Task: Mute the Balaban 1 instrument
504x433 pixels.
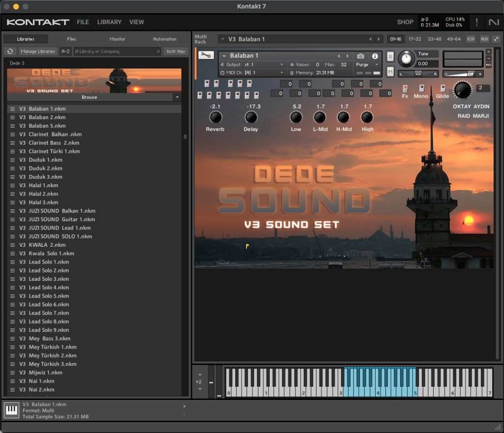Action: pos(390,71)
